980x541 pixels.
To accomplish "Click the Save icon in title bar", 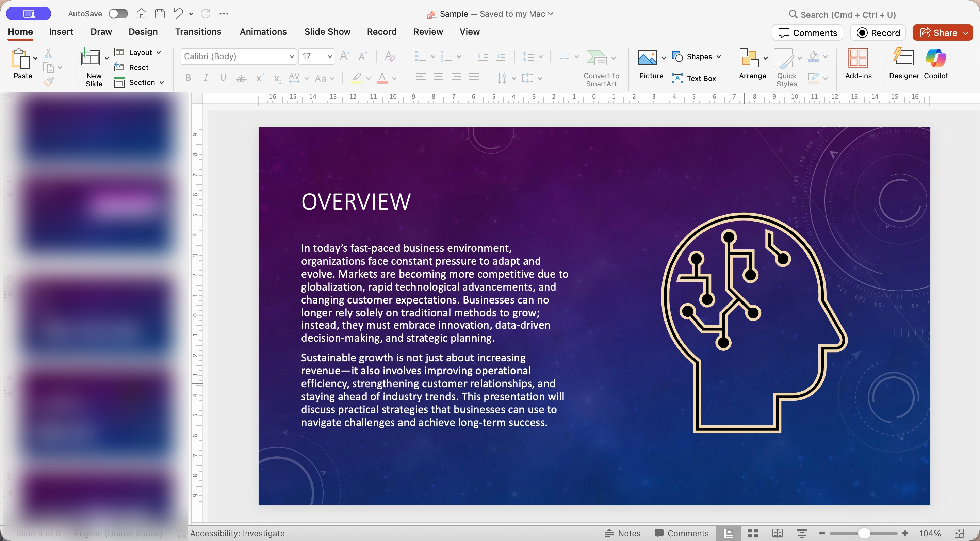I will click(x=160, y=14).
